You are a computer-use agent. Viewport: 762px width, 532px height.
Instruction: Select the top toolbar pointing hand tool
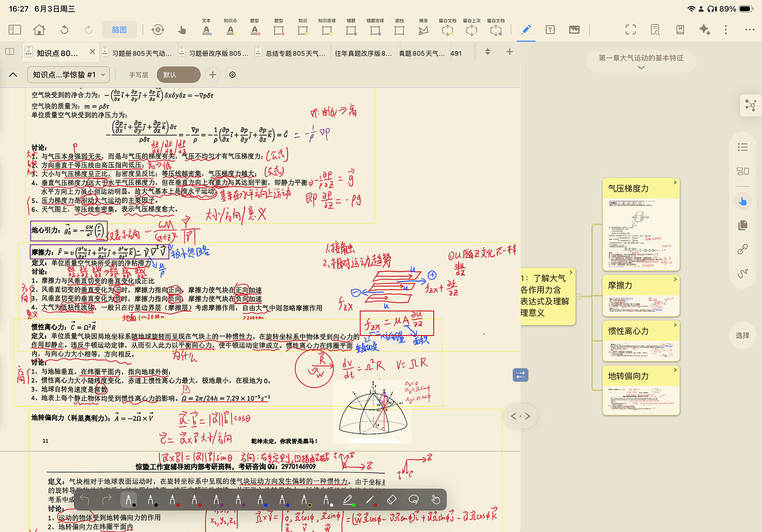pyautogui.click(x=182, y=30)
